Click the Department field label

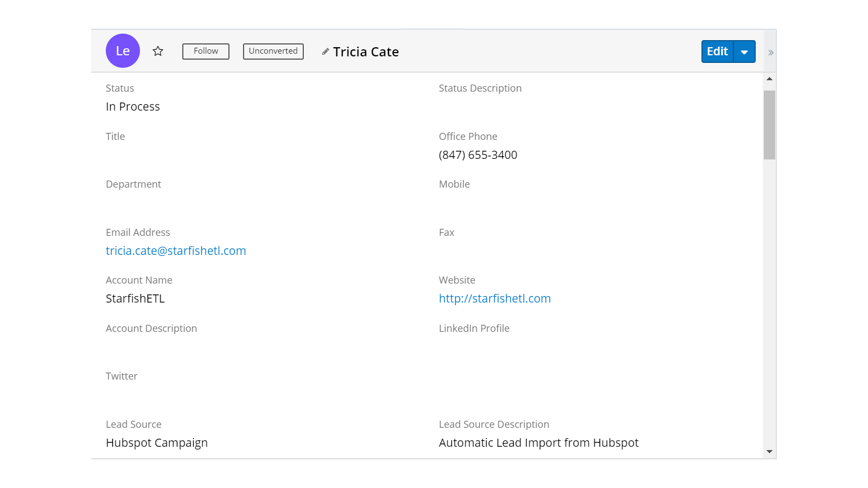(x=133, y=184)
